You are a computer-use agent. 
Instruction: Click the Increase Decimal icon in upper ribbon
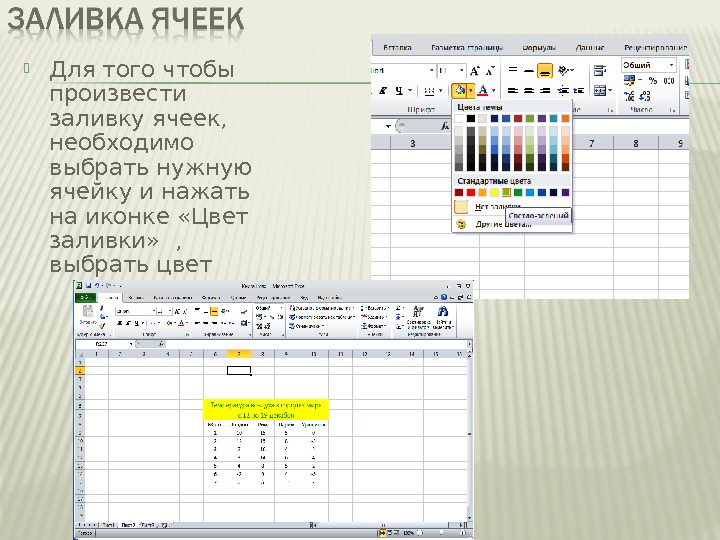tap(629, 96)
